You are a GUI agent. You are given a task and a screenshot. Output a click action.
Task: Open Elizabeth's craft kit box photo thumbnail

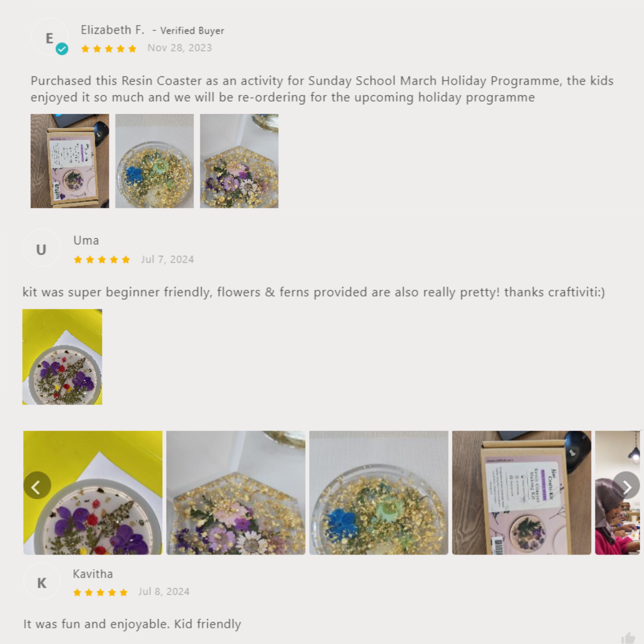pos(70,161)
